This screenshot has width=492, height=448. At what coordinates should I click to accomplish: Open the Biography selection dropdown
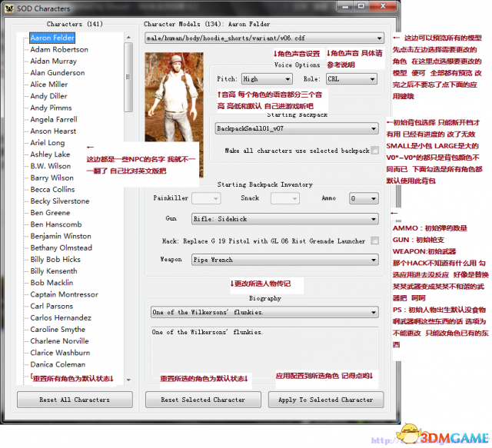(x=264, y=313)
